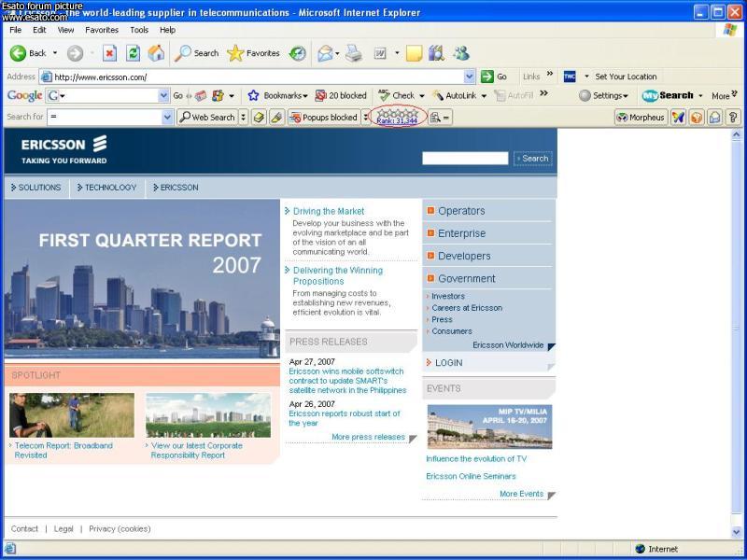Open the Tools menu
Screen dimensions: 747x560
click(x=139, y=30)
